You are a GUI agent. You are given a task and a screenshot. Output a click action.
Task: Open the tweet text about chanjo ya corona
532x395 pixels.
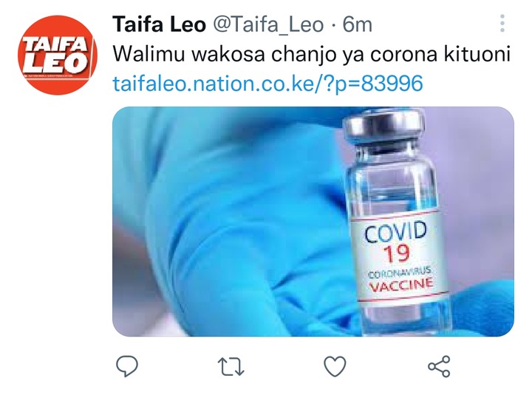point(312,54)
